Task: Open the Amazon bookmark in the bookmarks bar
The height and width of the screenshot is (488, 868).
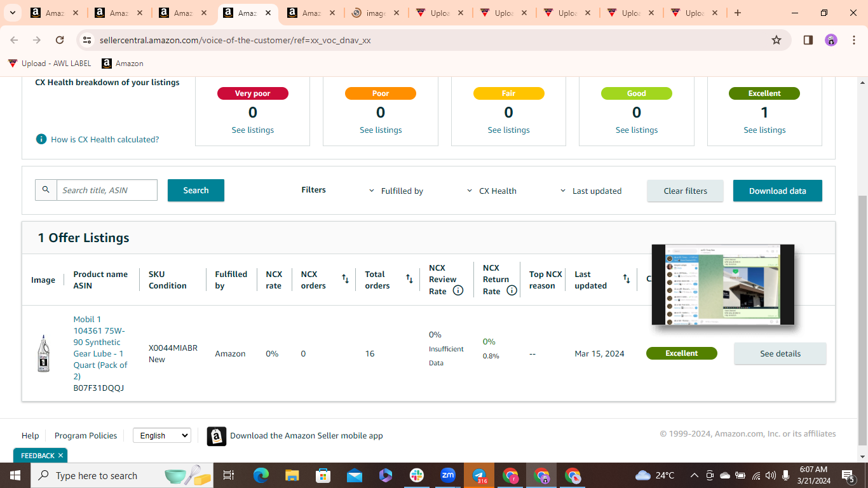Action: 123,64
